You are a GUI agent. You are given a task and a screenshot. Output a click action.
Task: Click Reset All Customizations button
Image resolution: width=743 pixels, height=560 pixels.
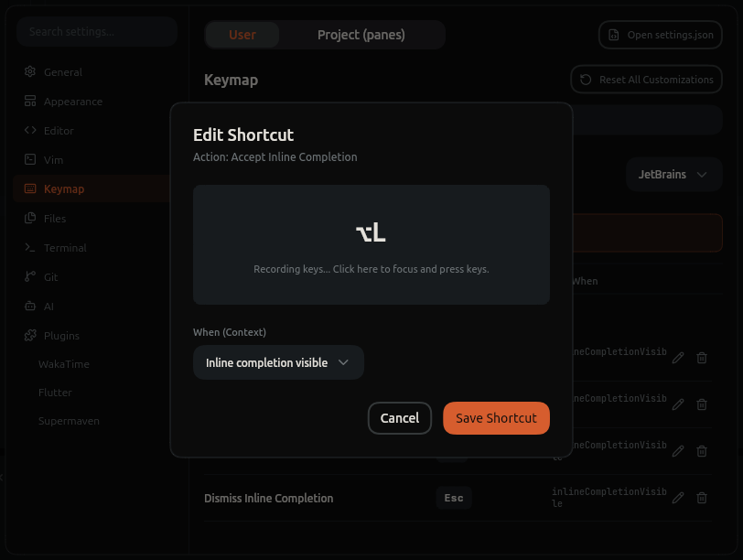click(646, 80)
